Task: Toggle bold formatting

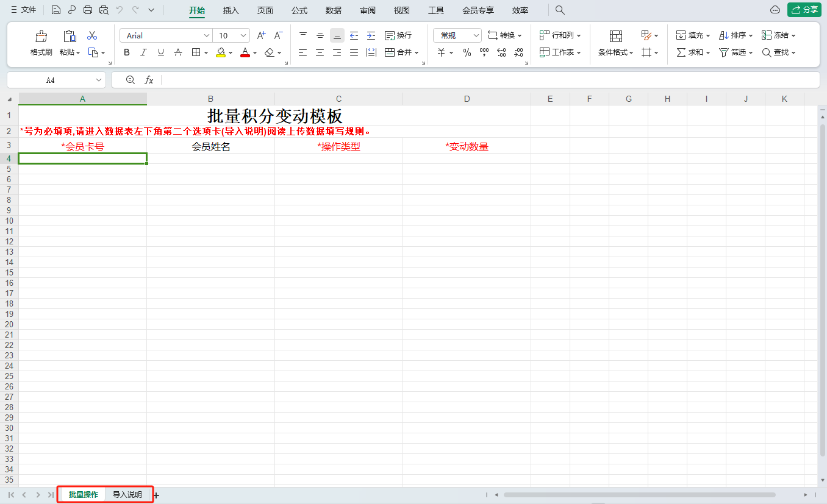Action: (x=126, y=52)
